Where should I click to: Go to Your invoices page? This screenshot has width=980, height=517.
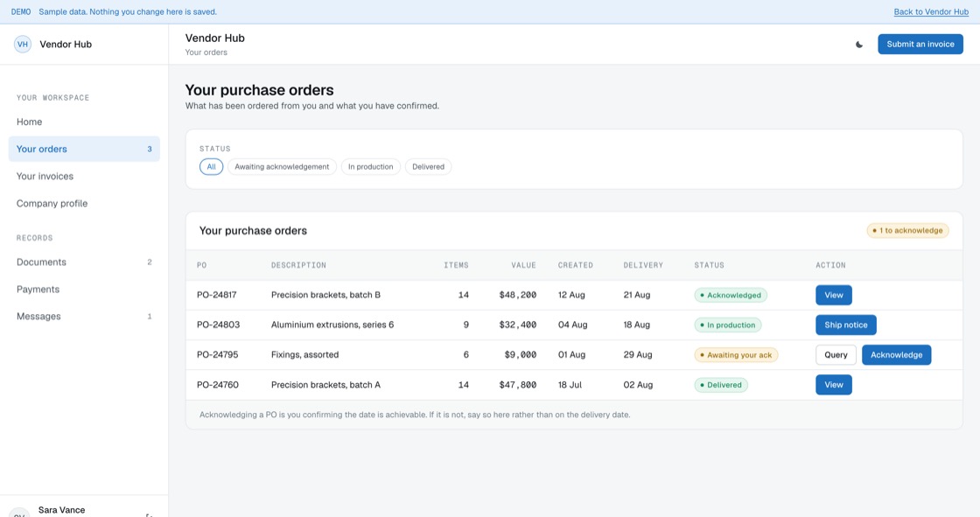tap(84, 177)
